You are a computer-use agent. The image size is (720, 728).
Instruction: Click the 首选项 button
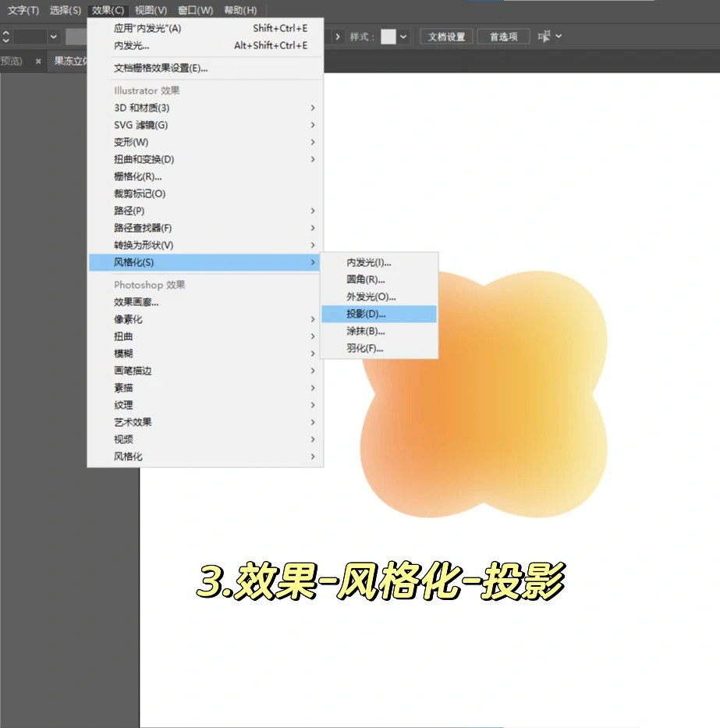(503, 37)
